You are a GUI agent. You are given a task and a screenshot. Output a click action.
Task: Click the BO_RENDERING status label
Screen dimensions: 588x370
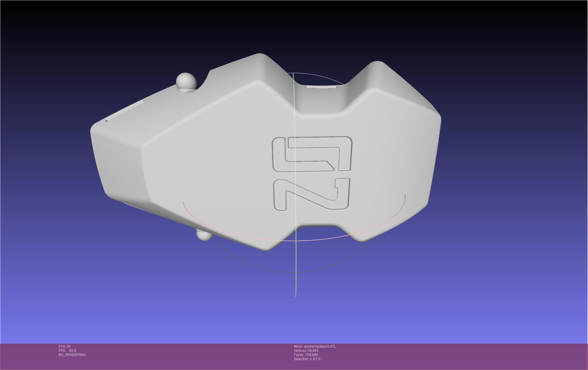(72, 355)
